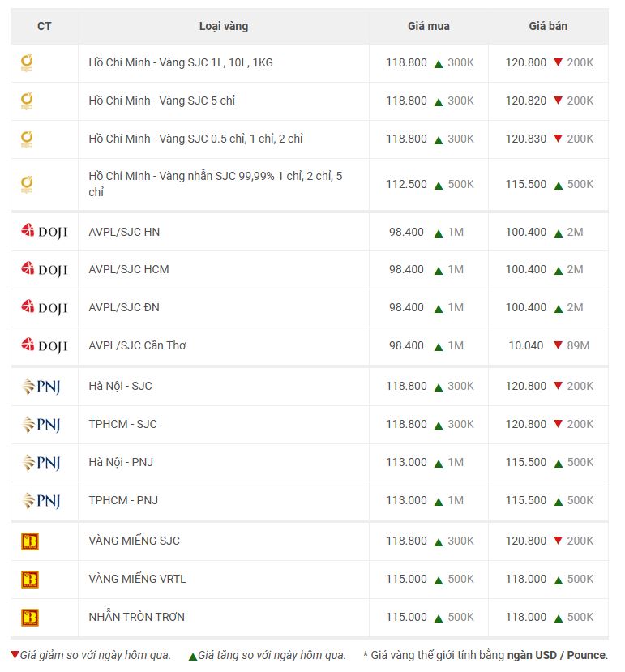Click sell price 120.800 in Hà Nội - SJC row
Viewport: 625px width, 672px height.
coord(525,386)
